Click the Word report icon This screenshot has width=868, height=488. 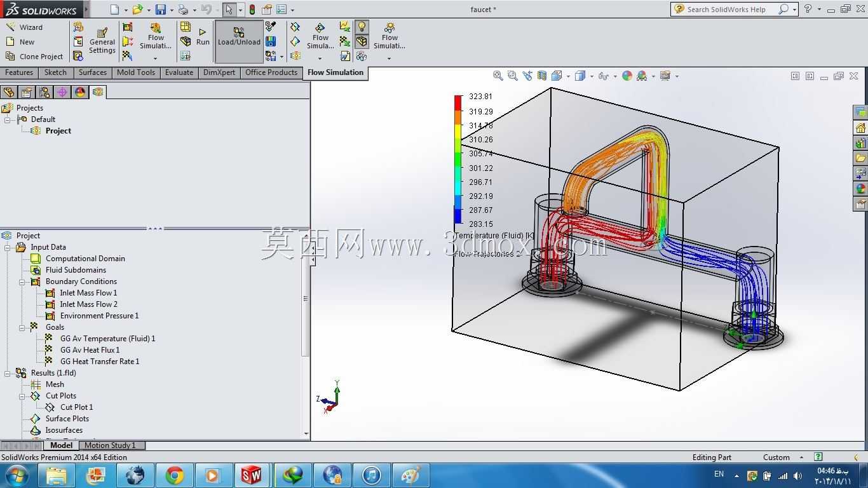click(344, 56)
